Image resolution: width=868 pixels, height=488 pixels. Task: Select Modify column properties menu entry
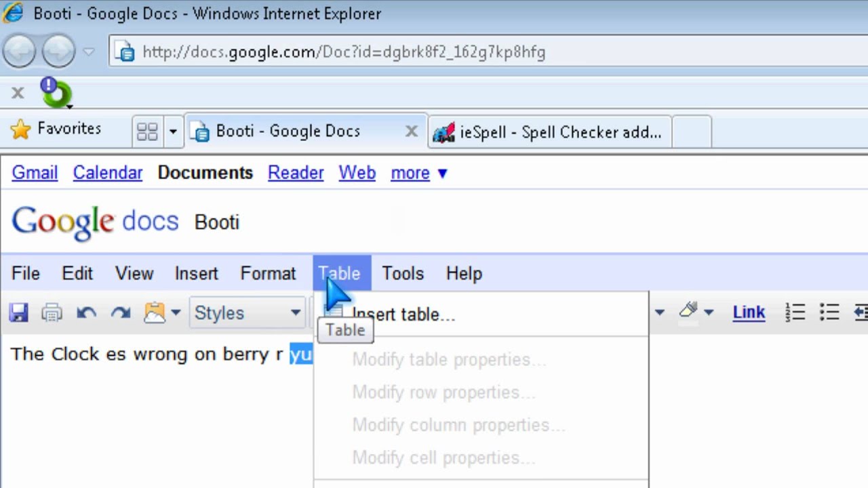point(481,425)
